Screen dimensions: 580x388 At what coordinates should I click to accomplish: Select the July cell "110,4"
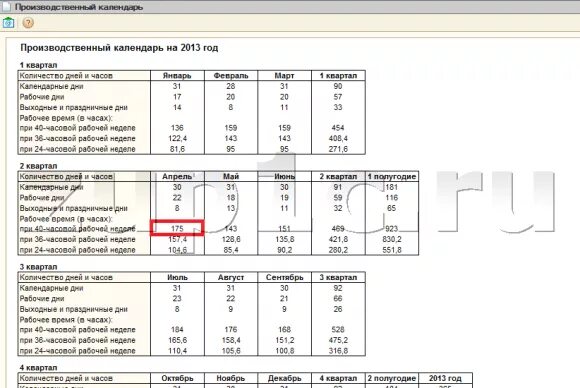[177, 351]
